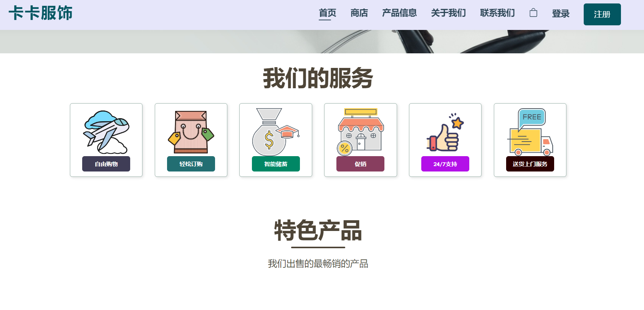Open the 产品信息 menu item
Screen dimensions: 644x310
[x=399, y=13]
